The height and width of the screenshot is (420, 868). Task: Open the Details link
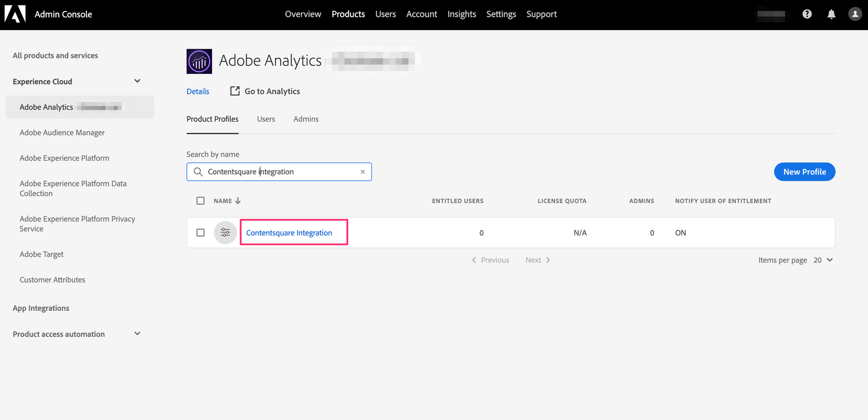coord(198,91)
